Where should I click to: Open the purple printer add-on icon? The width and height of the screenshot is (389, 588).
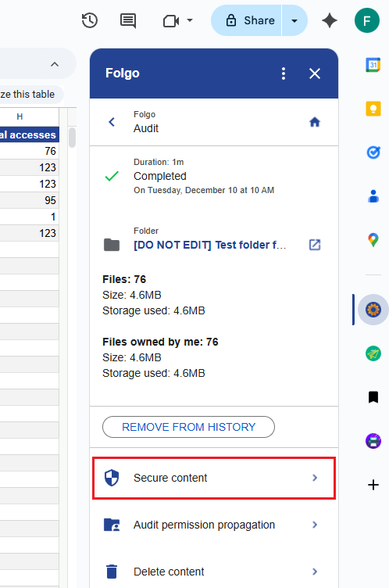[373, 441]
